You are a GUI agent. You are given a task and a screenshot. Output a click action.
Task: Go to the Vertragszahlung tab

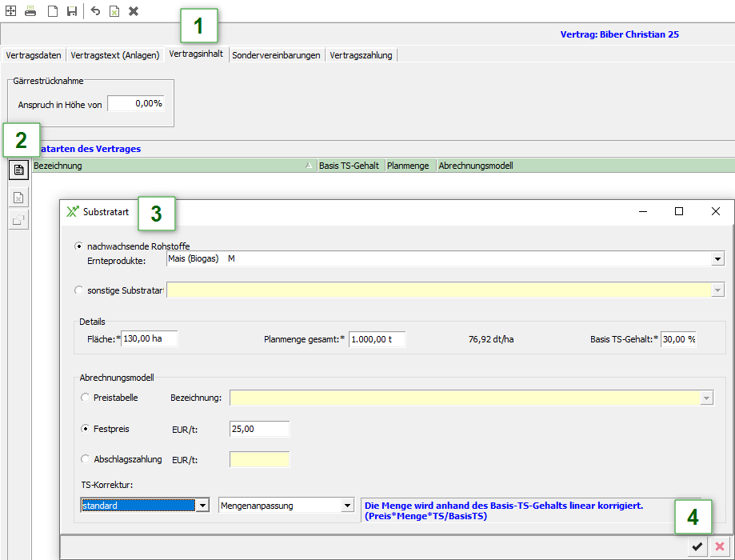(x=361, y=55)
